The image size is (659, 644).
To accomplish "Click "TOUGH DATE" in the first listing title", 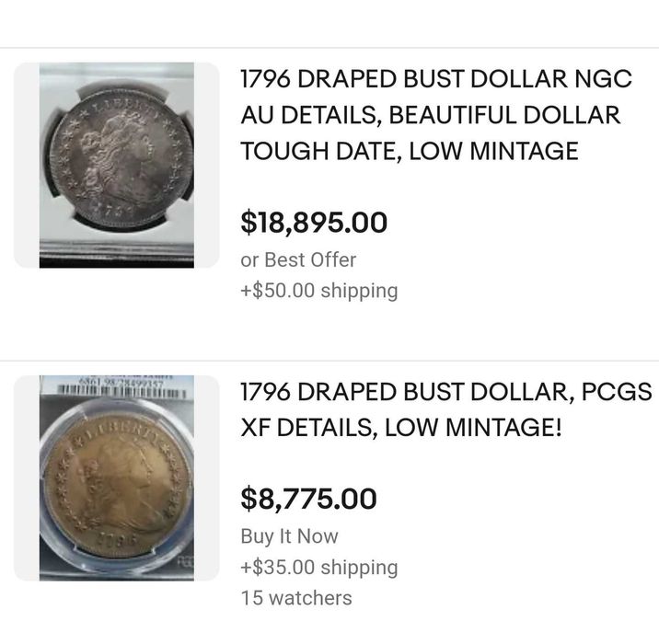I will pos(318,151).
